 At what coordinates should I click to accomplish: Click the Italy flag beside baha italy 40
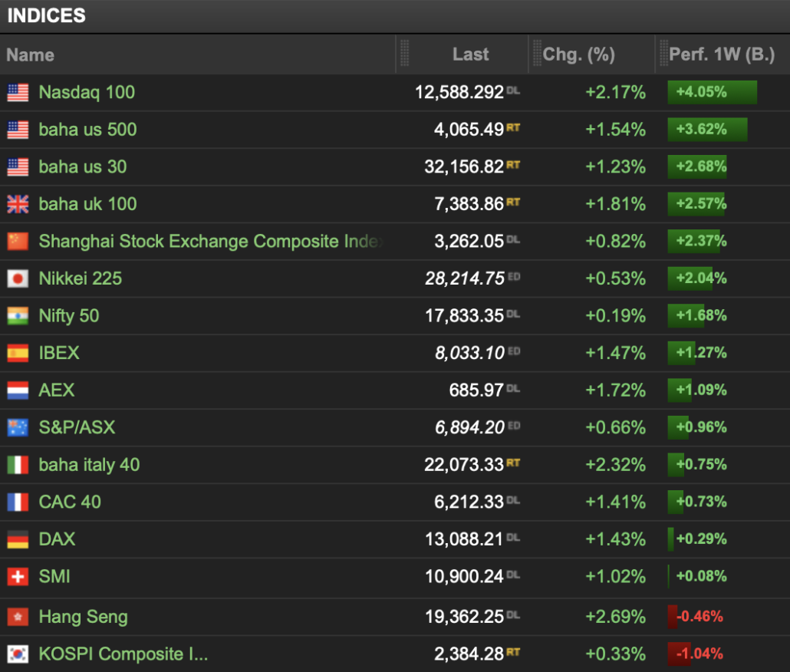coord(18,465)
